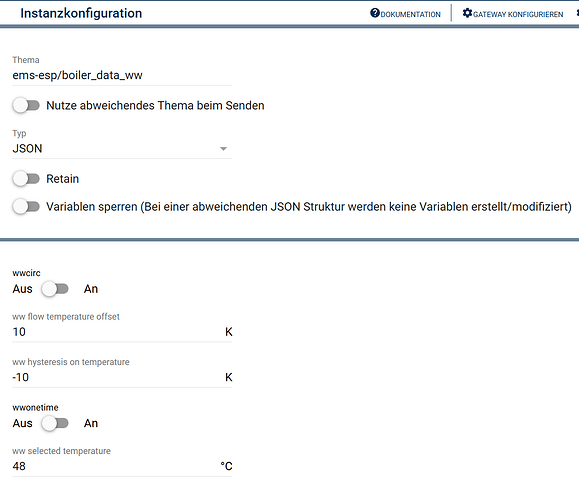Click the ww flow temperature offset field
The image size is (579, 500).
(x=122, y=332)
